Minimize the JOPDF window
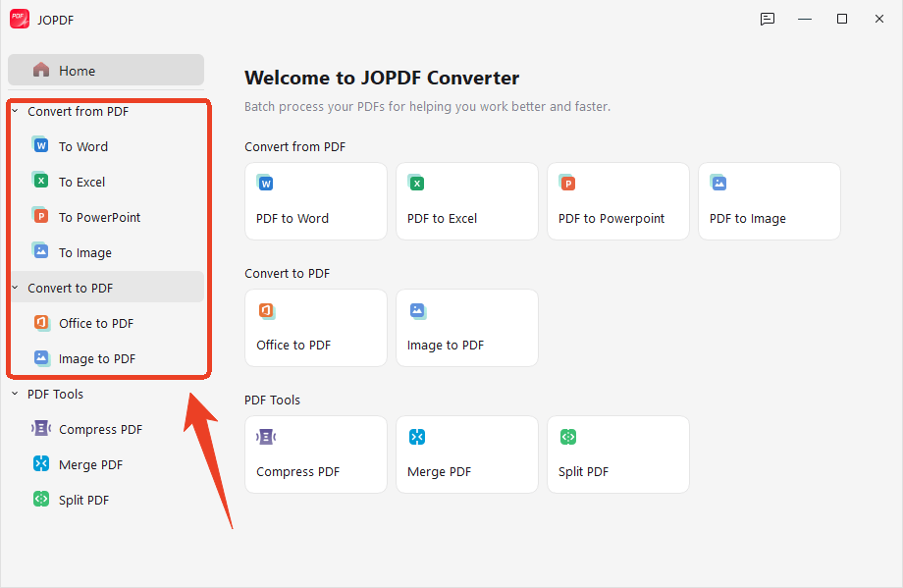 [805, 19]
